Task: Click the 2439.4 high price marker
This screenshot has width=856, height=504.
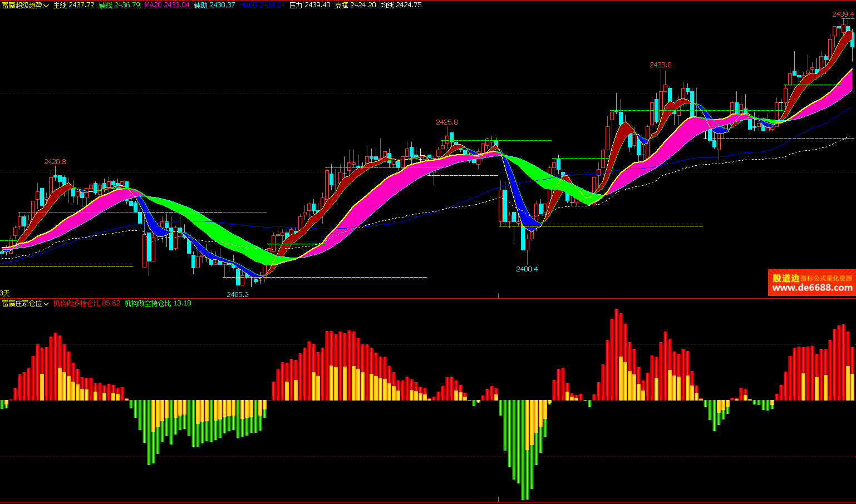Action: (843, 14)
